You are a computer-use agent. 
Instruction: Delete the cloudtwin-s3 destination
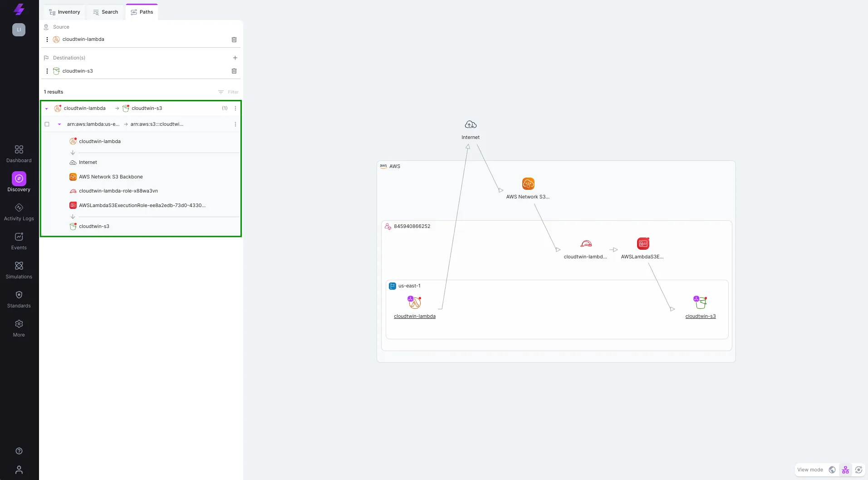click(234, 71)
